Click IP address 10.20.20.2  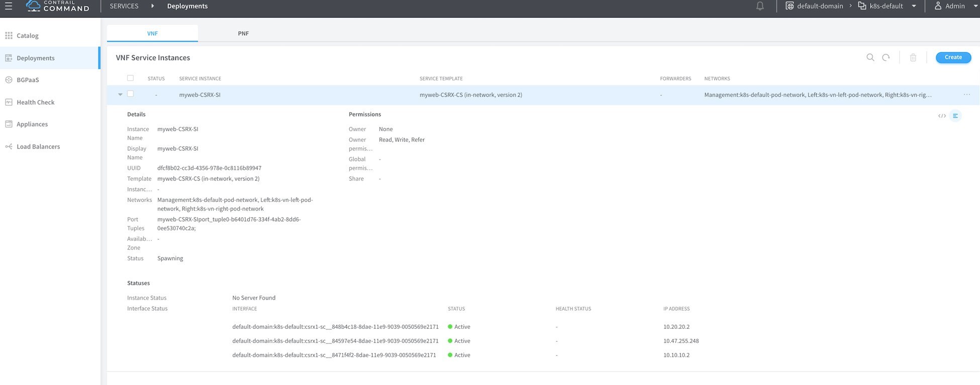(x=676, y=327)
